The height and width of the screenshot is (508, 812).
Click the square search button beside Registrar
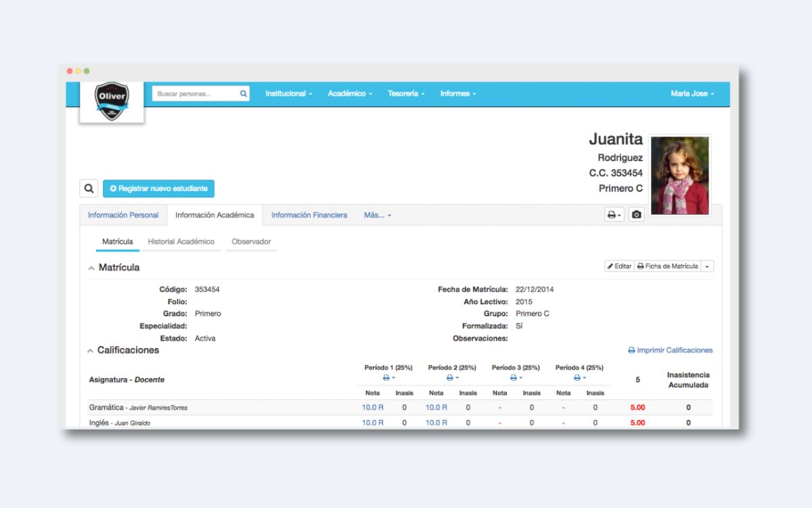[89, 188]
